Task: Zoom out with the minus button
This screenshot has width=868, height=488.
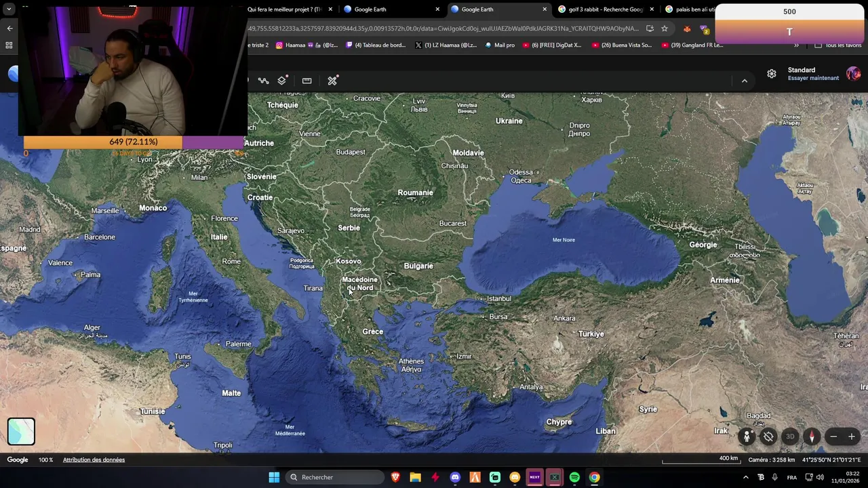Action: coord(833,436)
